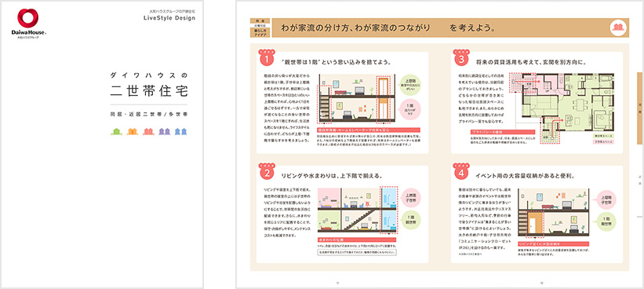Click heading リビングや水まわりは、上下階で揃える。
644x289 pixels.
pyautogui.click(x=332, y=176)
